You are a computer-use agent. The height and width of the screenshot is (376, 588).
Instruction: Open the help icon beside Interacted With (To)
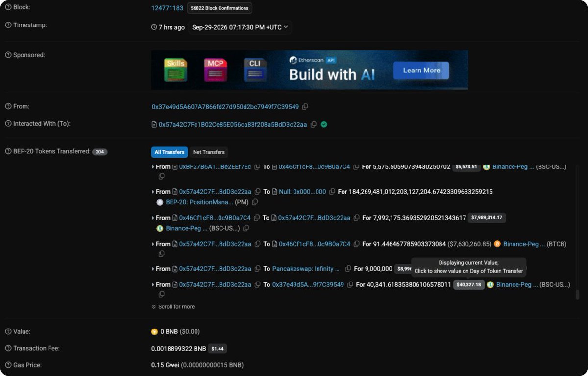click(8, 124)
